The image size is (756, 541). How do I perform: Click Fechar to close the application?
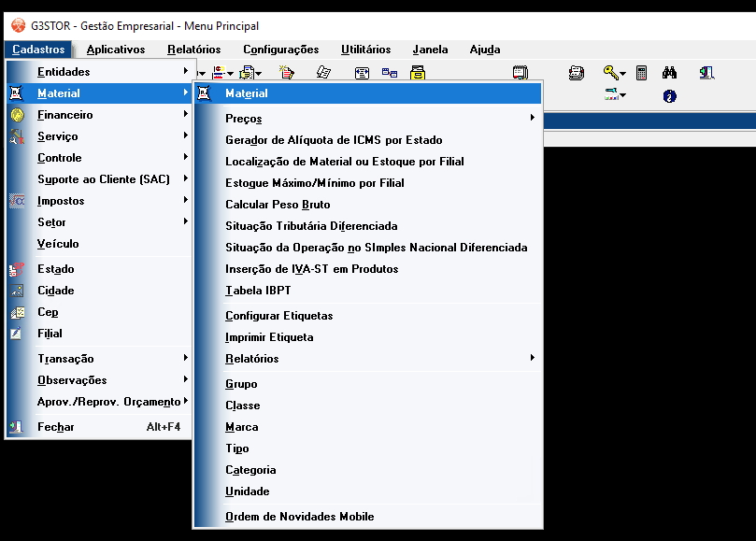(56, 427)
